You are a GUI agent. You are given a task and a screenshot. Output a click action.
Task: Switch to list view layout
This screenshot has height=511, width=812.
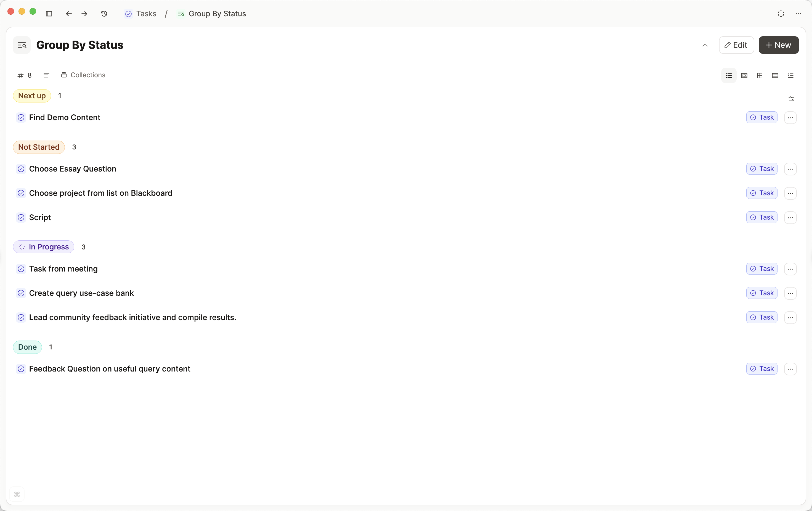tap(729, 76)
